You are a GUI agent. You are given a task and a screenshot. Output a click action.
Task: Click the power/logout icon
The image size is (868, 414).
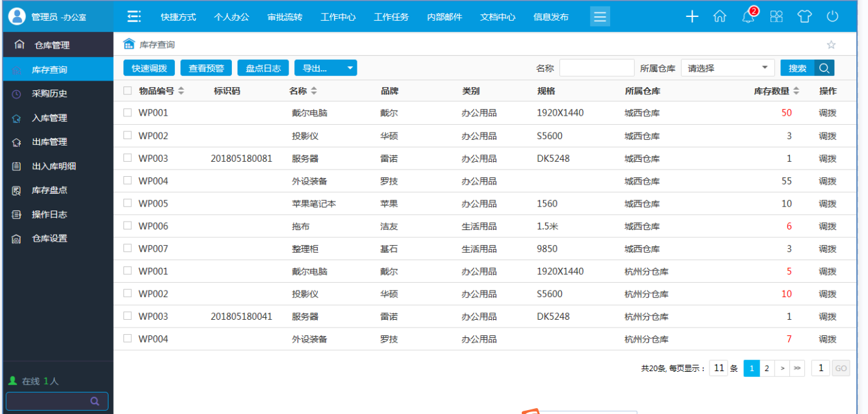click(832, 16)
